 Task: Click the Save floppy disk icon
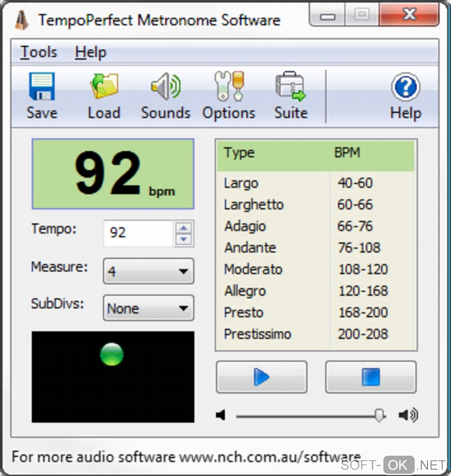[x=42, y=87]
